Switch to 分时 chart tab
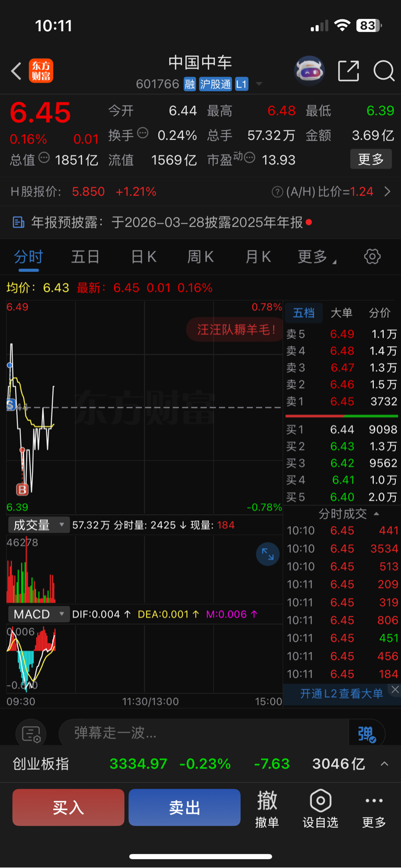This screenshot has width=401, height=868. click(x=28, y=257)
